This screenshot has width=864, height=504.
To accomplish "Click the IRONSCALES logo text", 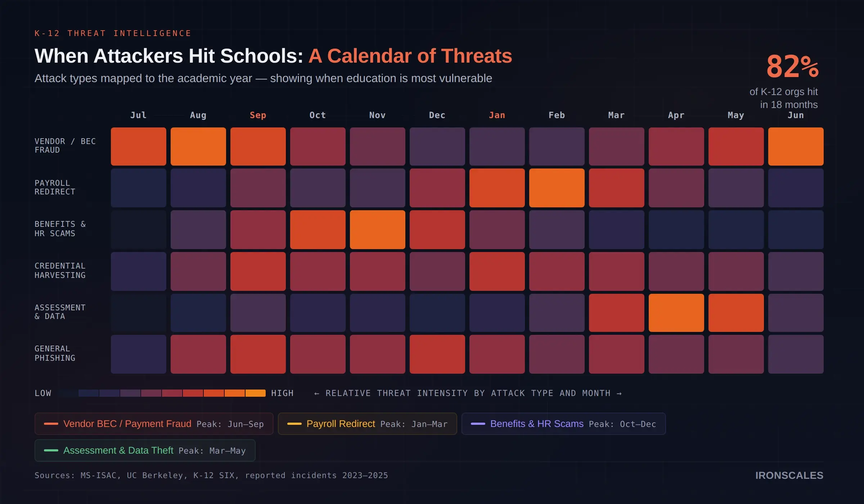I will [789, 476].
